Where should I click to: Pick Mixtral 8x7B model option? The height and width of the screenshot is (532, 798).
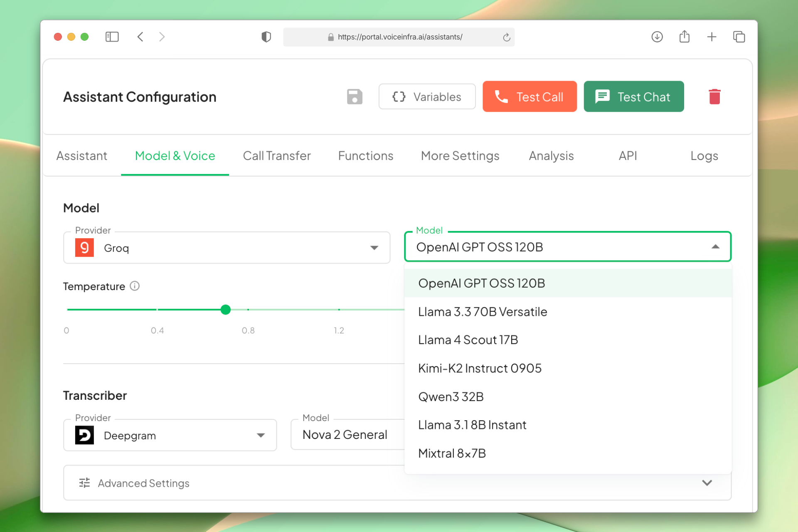[568, 453]
